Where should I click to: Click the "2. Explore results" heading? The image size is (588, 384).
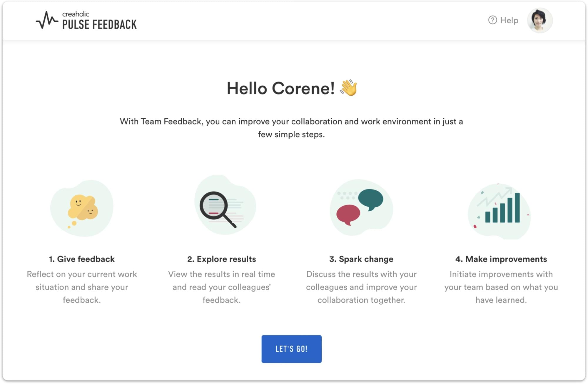click(221, 259)
